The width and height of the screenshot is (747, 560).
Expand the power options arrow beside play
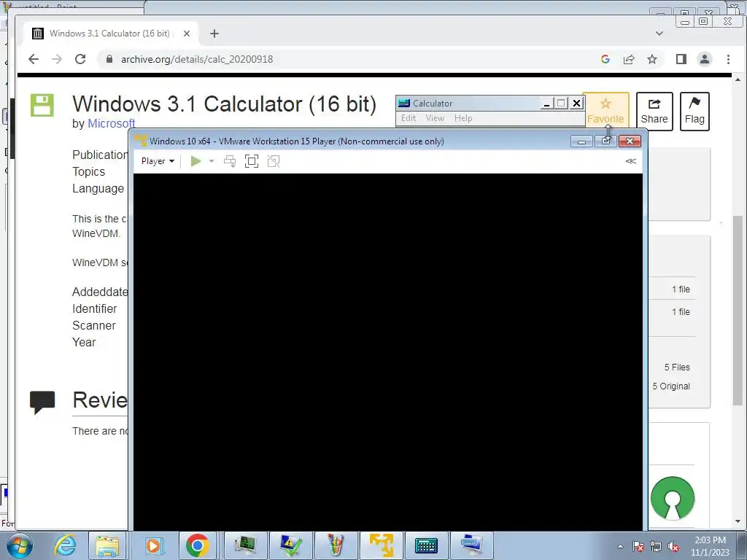pos(212,161)
